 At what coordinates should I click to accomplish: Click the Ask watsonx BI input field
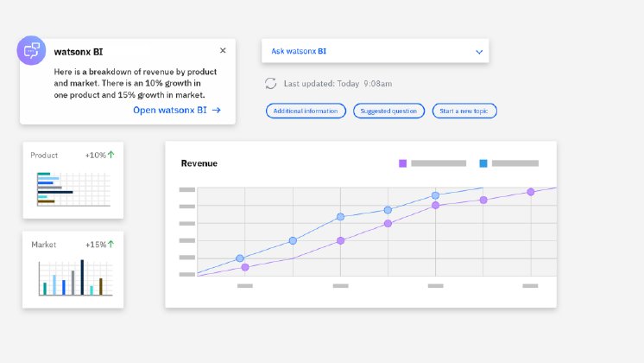[x=375, y=51]
